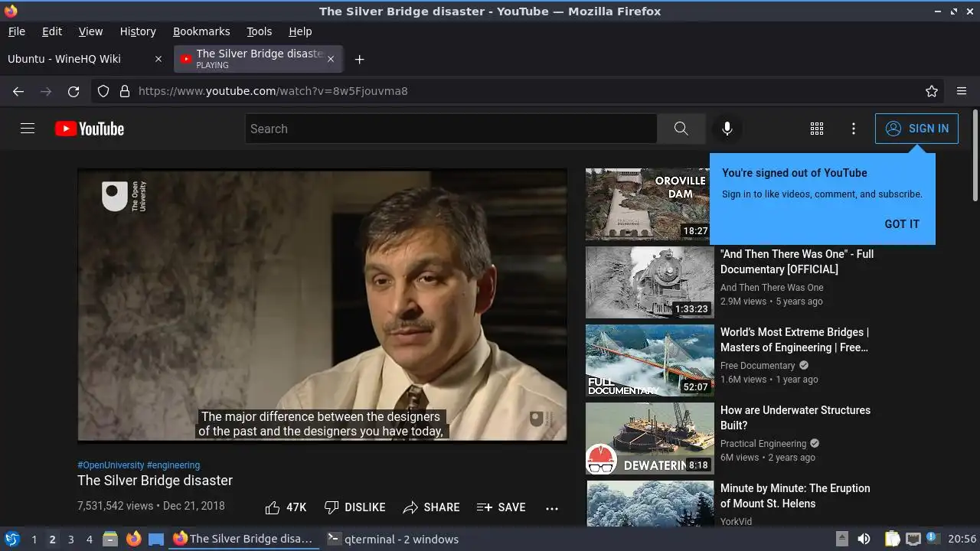The height and width of the screenshot is (551, 980).
Task: Click the search magnifier button
Action: pos(681,129)
